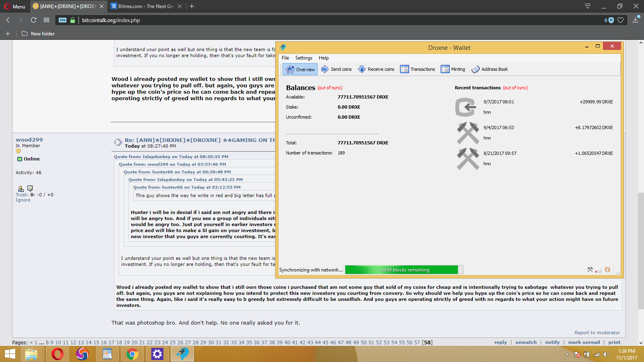The width and height of the screenshot is (644, 362).
Task: Open the tab menu icon in Opera title bar
Action: point(588,6)
